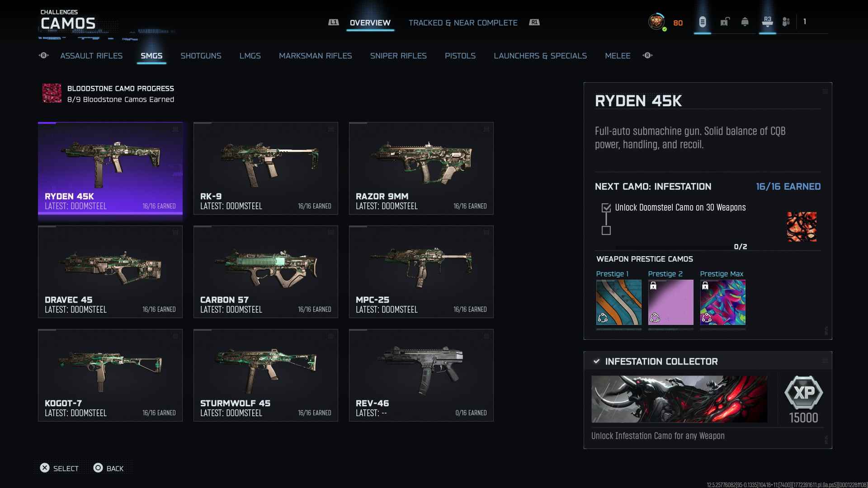Toggle the checked Unlock Doomsteel Camo checkbox

606,208
